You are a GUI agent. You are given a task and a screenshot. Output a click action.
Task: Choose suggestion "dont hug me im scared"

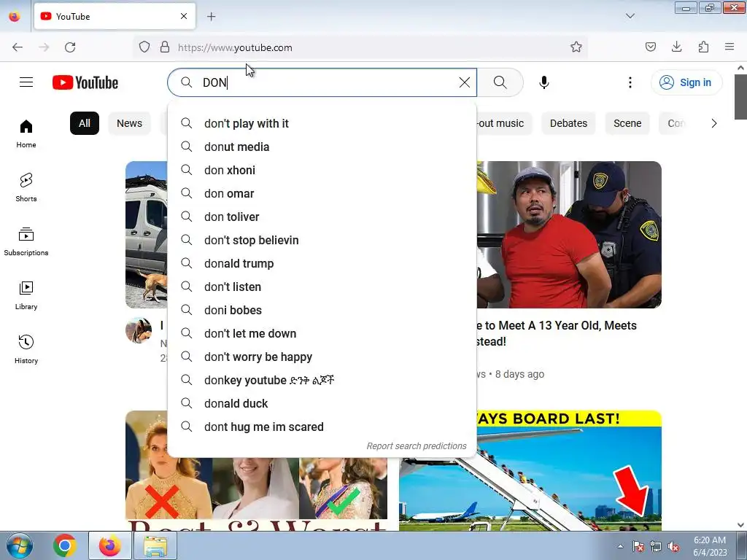coord(322,427)
